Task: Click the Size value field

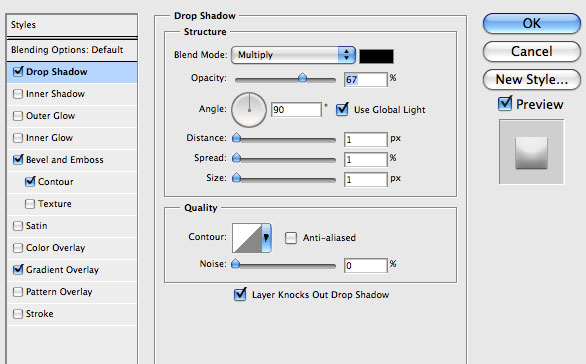Action: [x=366, y=179]
